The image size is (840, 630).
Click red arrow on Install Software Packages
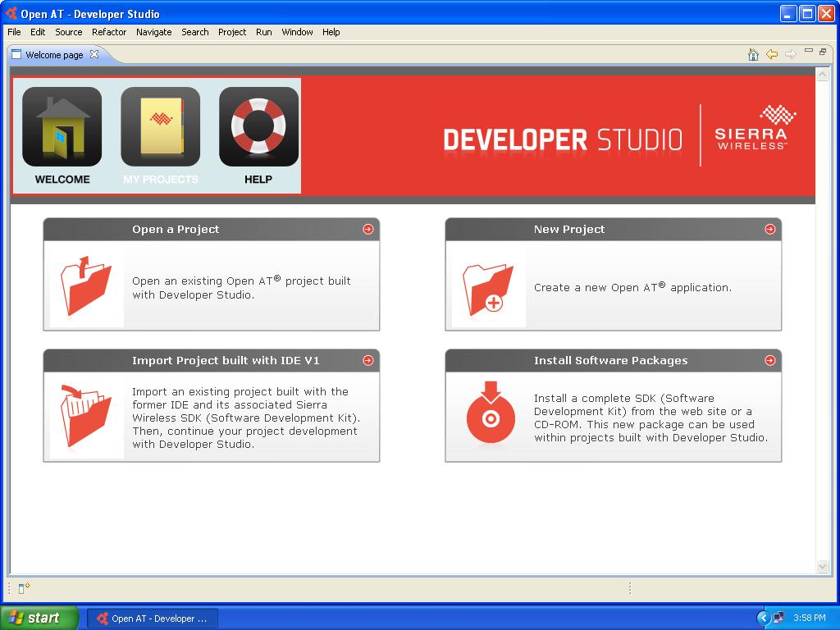coord(769,361)
